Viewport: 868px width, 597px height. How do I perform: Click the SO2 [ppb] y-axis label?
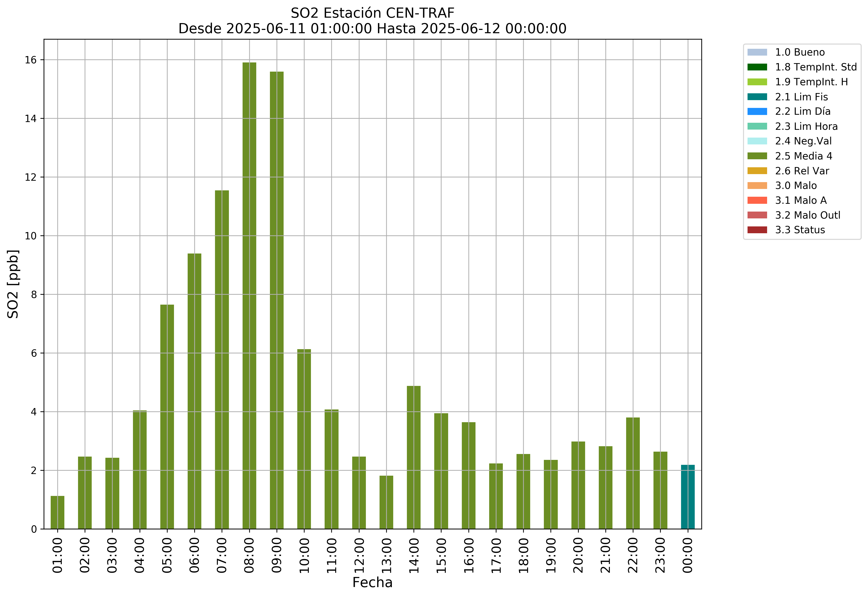13,284
